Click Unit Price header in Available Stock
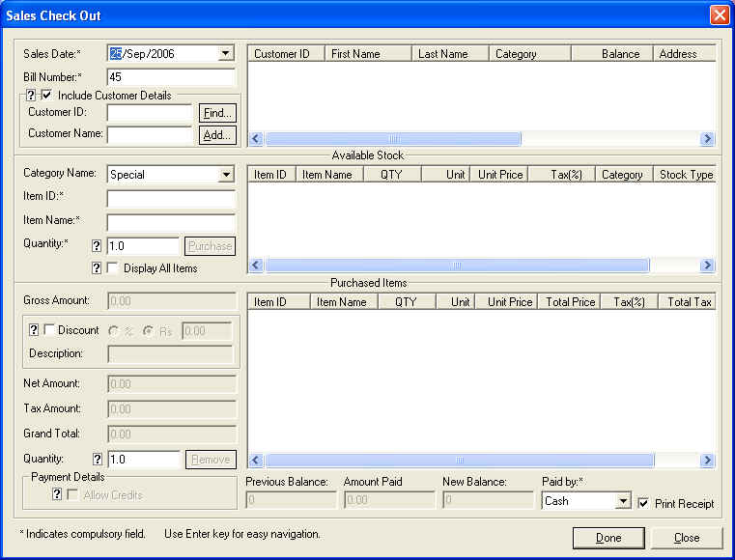 coord(499,175)
